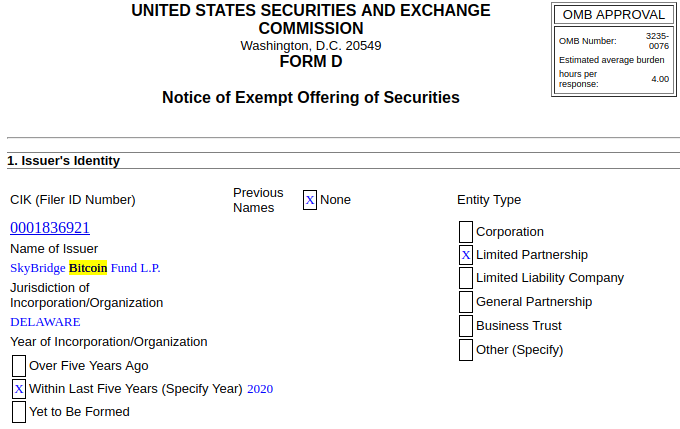Uncheck the Limited Partnership checkbox
This screenshot has width=680, height=429.
(x=466, y=255)
